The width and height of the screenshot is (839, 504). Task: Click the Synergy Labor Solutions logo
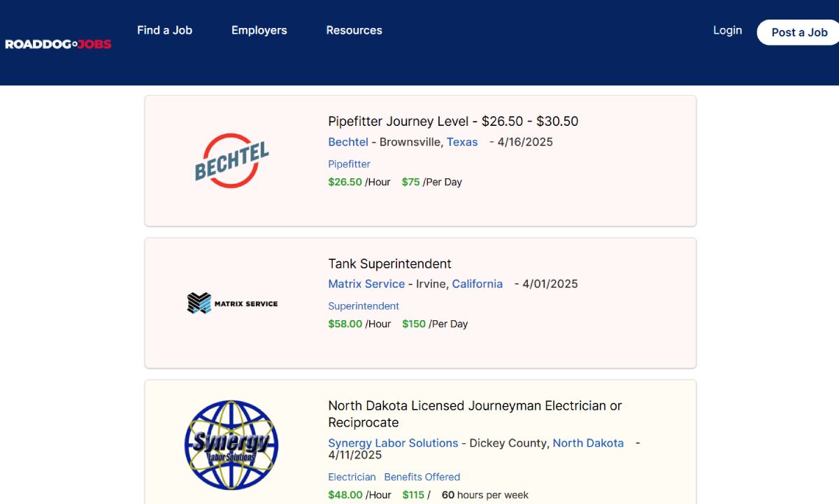click(x=231, y=445)
